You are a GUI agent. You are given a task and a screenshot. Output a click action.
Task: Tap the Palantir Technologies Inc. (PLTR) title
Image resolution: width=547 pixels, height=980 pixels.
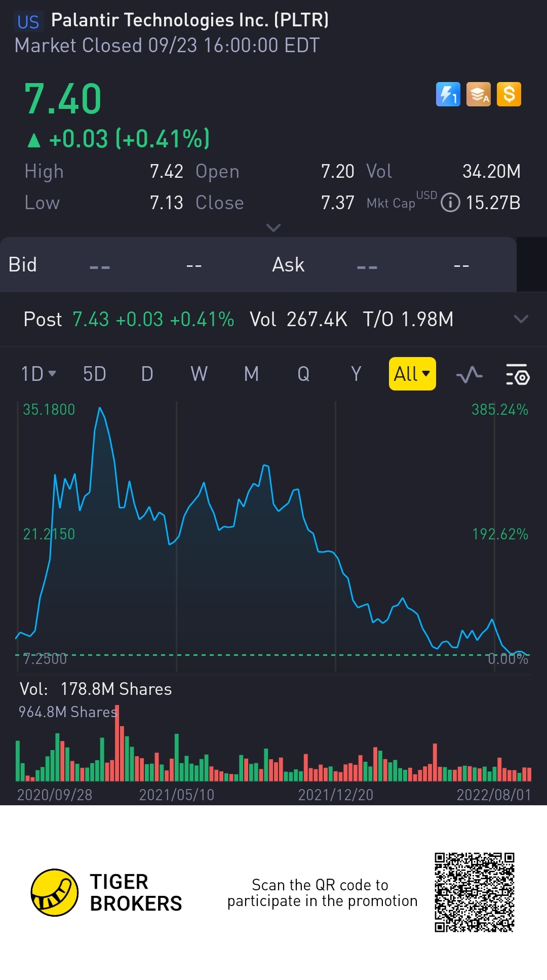(x=190, y=20)
